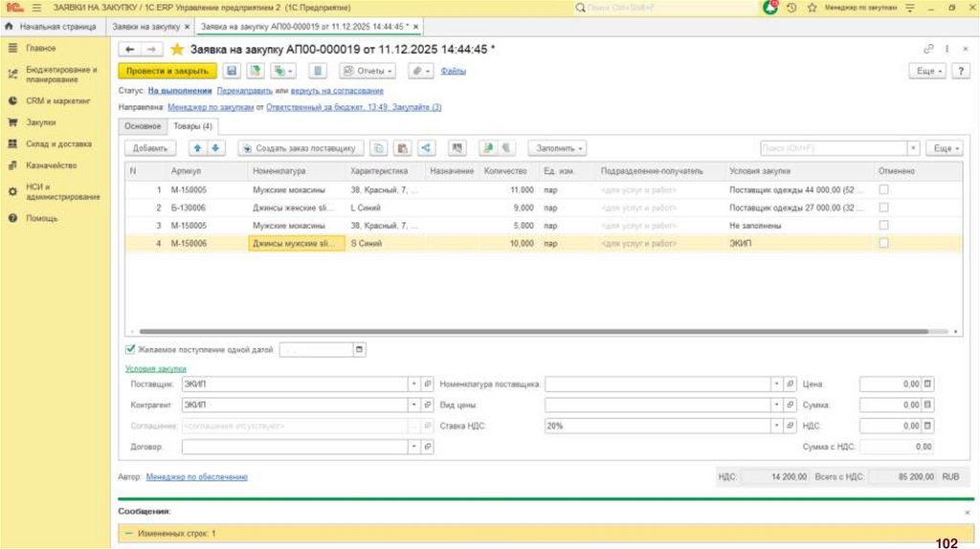980x549 pixels.
Task: Click the notifications bell icon in title bar
Action: tap(770, 8)
